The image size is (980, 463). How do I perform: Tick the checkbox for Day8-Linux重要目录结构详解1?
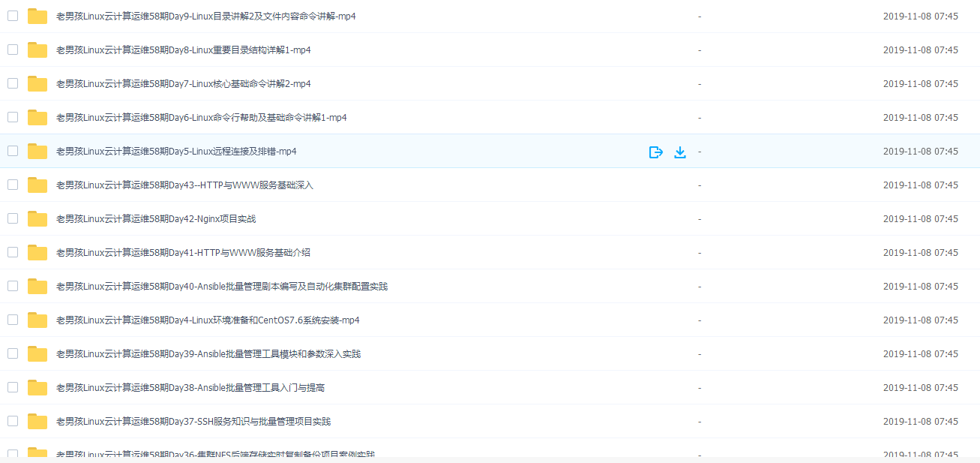click(13, 50)
